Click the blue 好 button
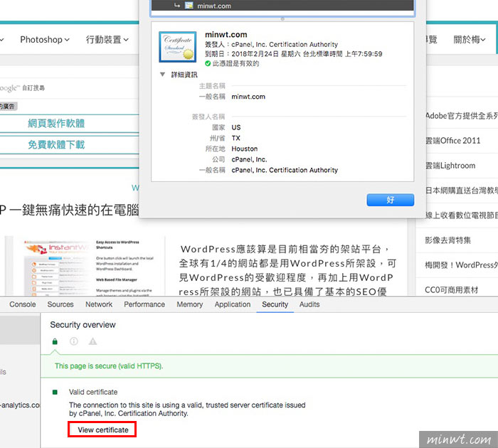This screenshot has width=498, height=448. [x=391, y=200]
